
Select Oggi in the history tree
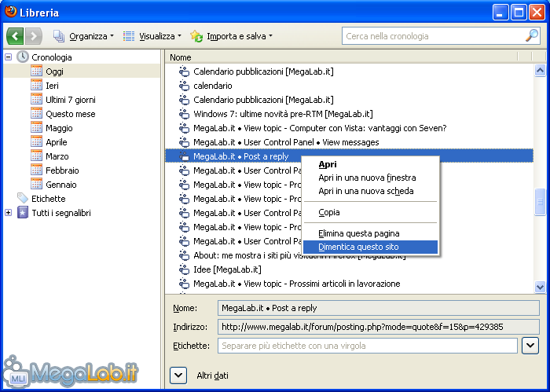pos(54,71)
